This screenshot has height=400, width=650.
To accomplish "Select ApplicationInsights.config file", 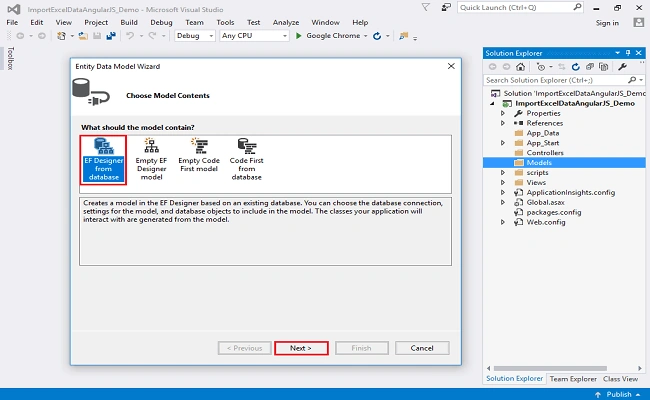I will [570, 192].
